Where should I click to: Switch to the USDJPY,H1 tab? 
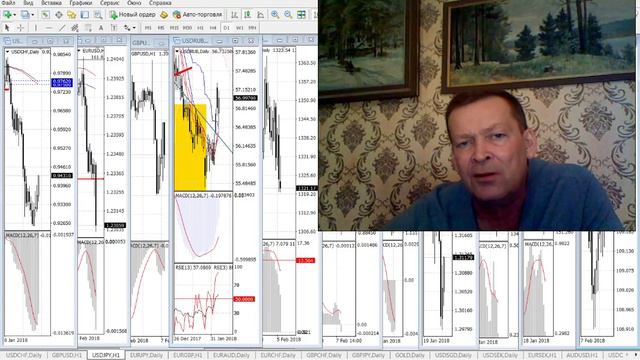click(106, 355)
